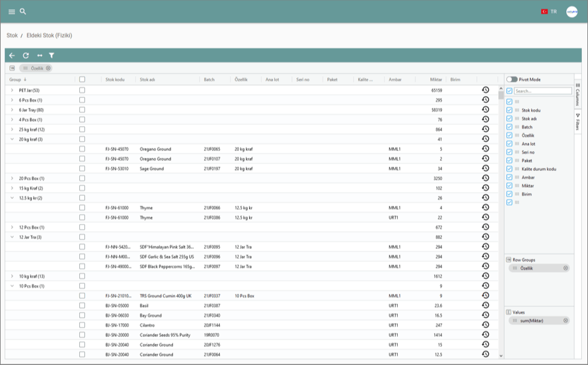588x365 pixels.
Task: Open history for the PET Jar row
Action: click(485, 90)
